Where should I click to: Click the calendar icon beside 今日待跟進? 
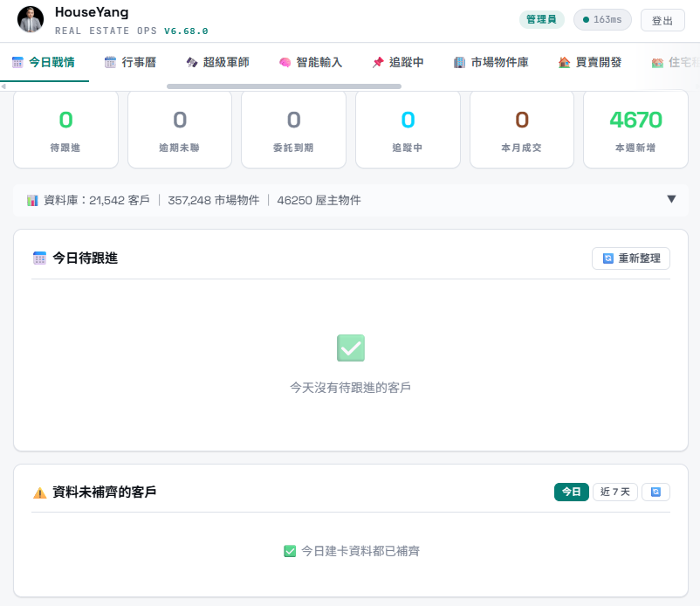40,258
